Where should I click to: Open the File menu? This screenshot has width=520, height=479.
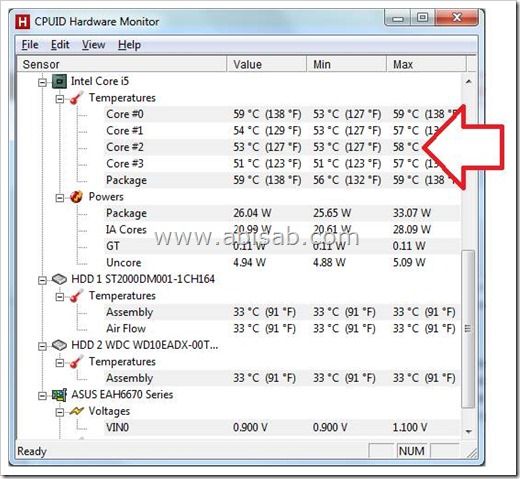tap(30, 45)
